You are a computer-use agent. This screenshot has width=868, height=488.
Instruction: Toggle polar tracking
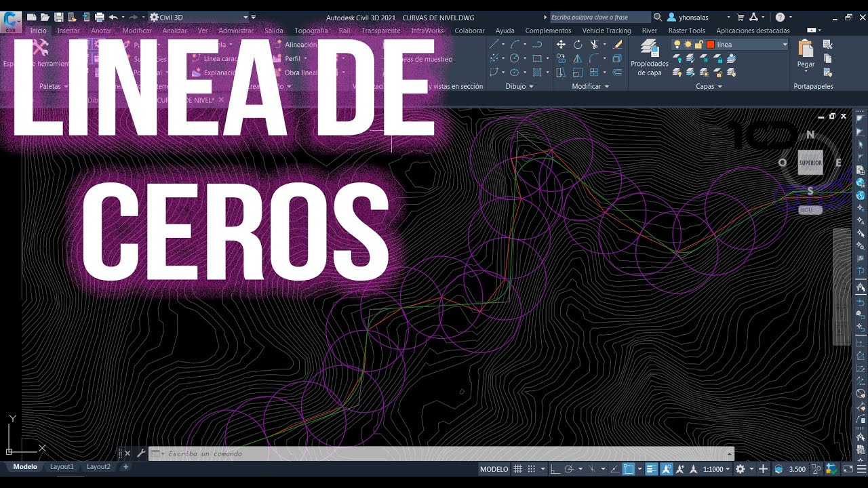coord(569,469)
